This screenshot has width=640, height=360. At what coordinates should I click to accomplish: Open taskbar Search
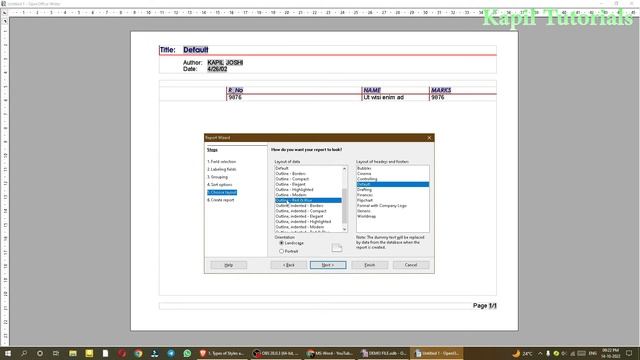[24, 353]
